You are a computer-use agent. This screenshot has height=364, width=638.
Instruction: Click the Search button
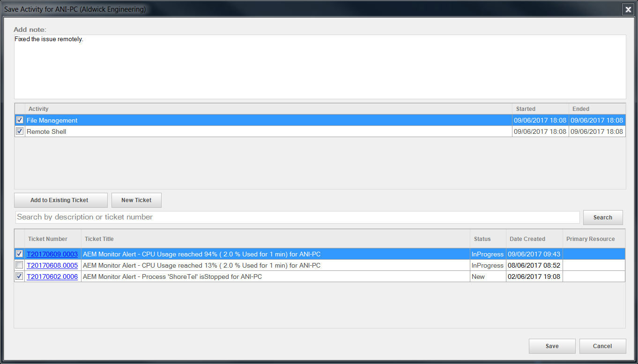click(603, 218)
